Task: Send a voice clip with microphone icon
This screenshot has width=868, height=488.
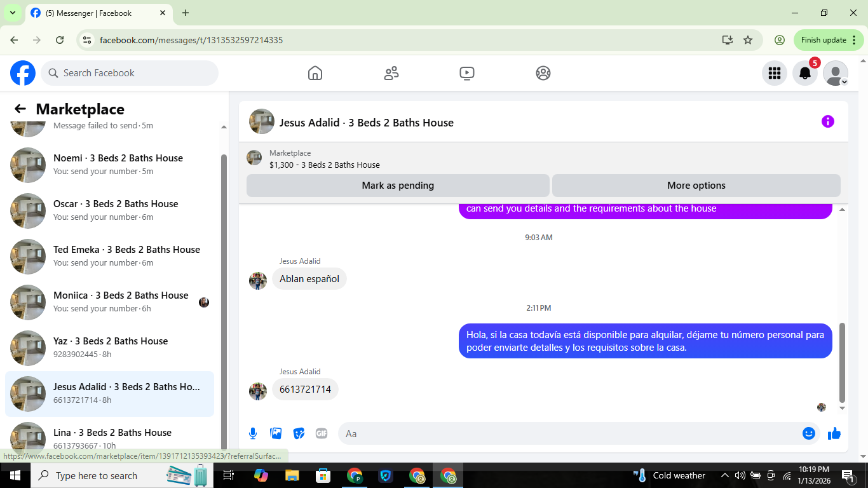Action: pos(253,433)
